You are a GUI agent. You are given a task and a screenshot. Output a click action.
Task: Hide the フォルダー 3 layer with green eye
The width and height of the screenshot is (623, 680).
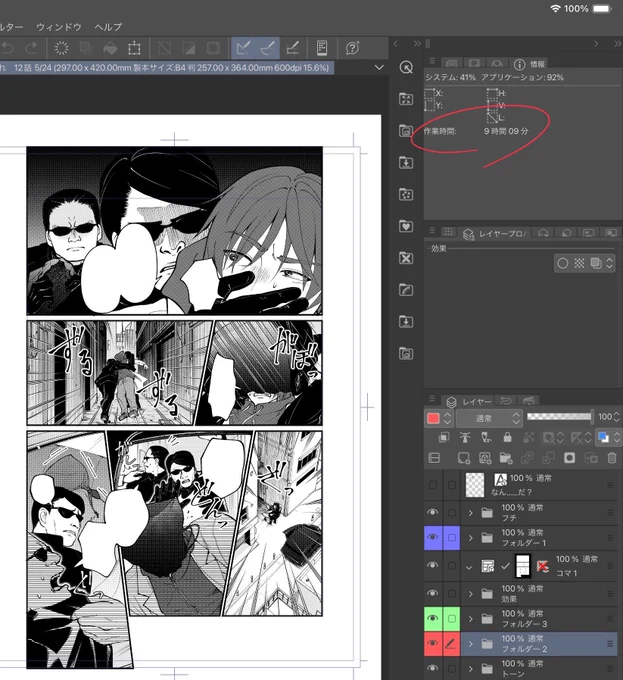click(x=433, y=618)
